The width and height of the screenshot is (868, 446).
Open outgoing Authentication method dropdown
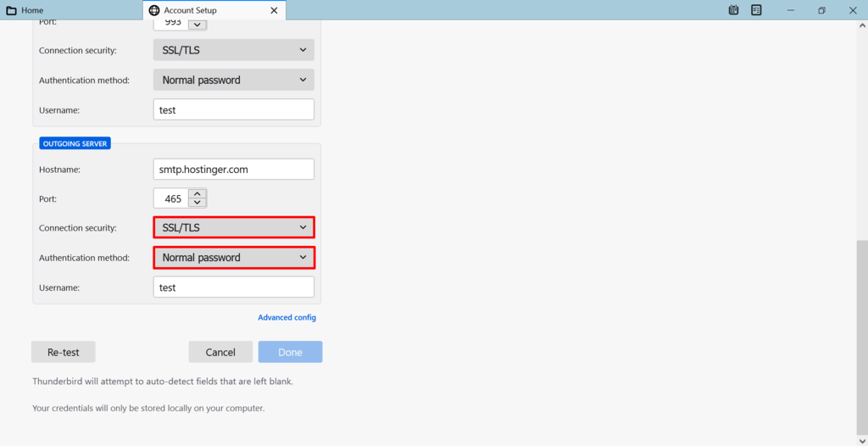click(x=234, y=258)
